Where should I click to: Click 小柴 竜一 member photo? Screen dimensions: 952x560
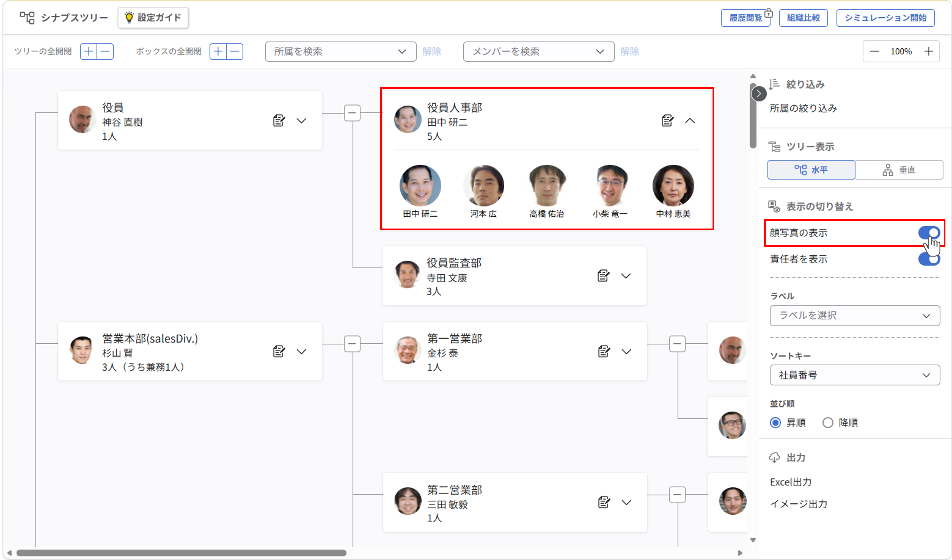click(610, 185)
